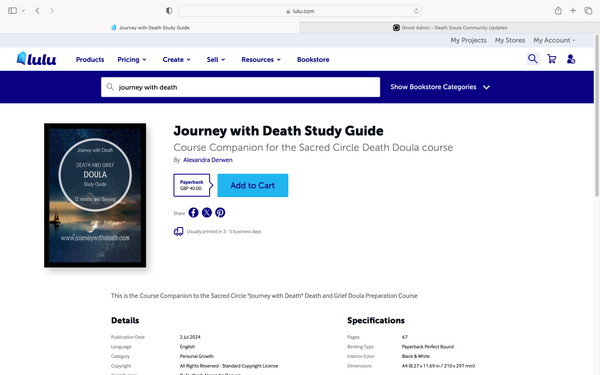Share the book on Facebook
Screen dimensions: 600x375
point(194,212)
